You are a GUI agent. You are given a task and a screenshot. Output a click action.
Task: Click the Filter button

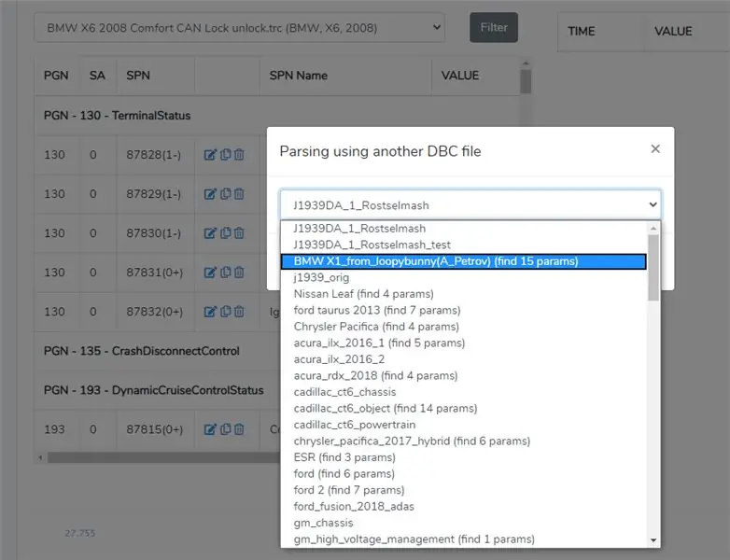click(x=494, y=27)
